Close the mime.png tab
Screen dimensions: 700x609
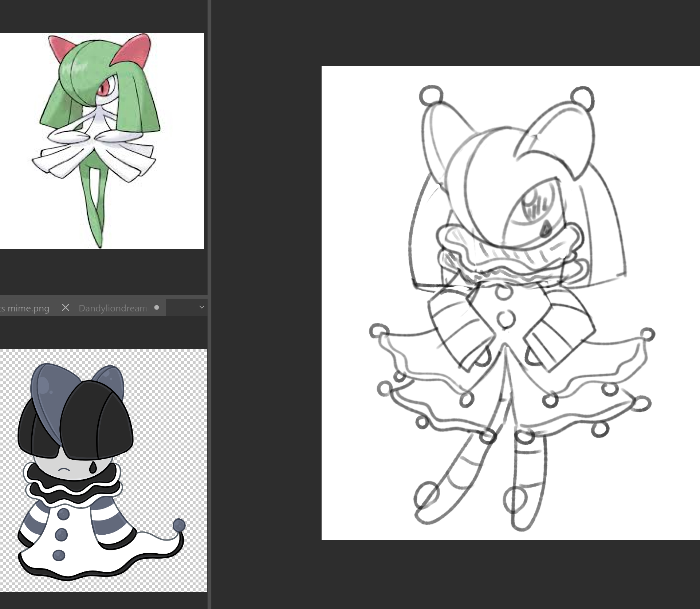pyautogui.click(x=66, y=308)
